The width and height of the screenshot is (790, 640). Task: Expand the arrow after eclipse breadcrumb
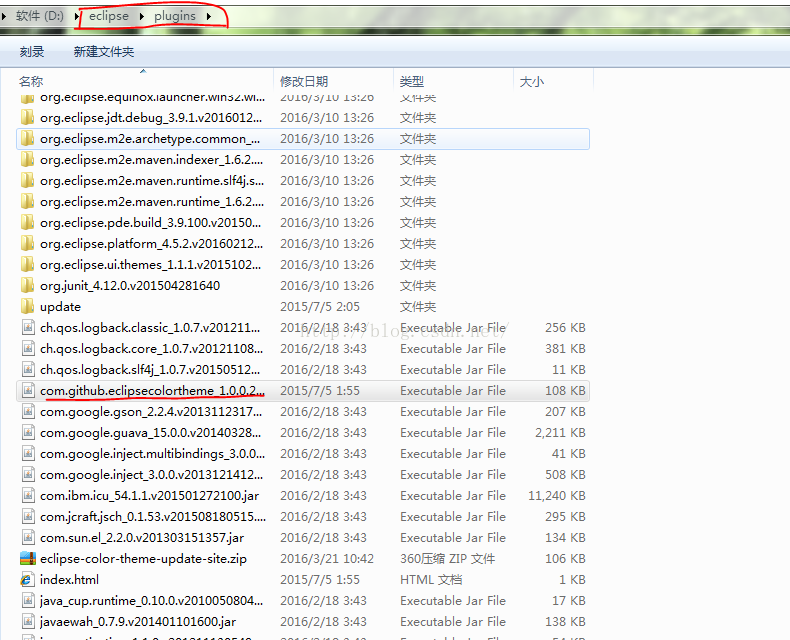pos(142,17)
